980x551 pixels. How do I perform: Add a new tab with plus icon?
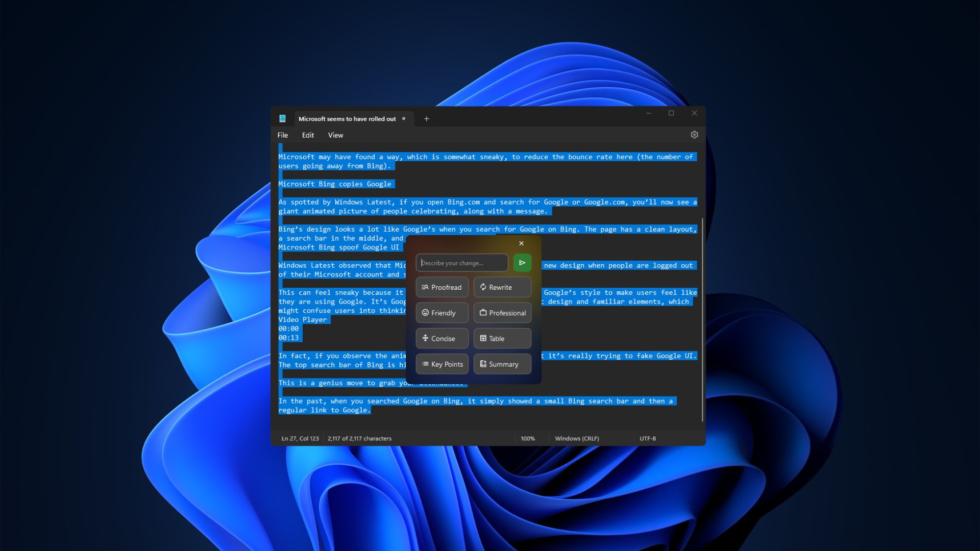click(427, 119)
